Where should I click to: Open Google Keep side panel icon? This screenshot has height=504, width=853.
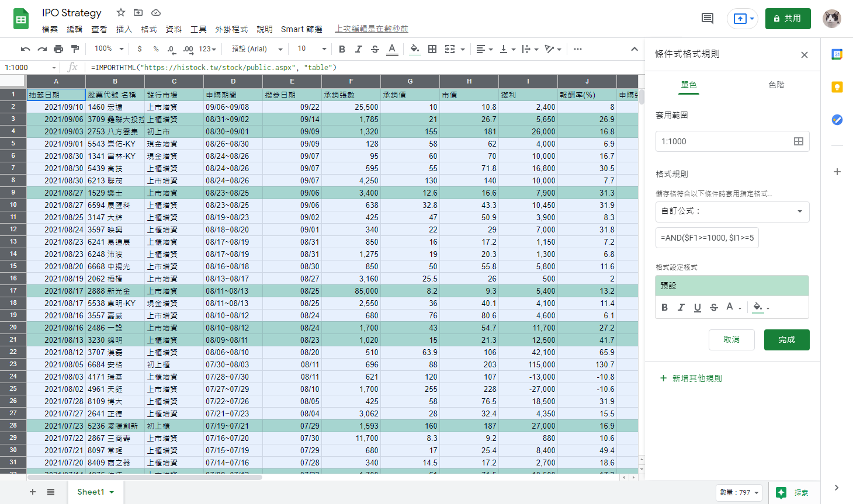837,87
